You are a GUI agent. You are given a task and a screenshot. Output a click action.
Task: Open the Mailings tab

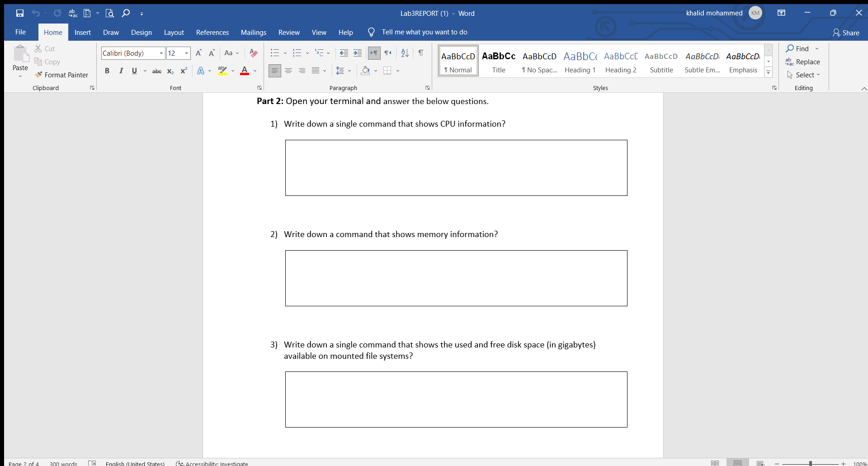(x=254, y=32)
